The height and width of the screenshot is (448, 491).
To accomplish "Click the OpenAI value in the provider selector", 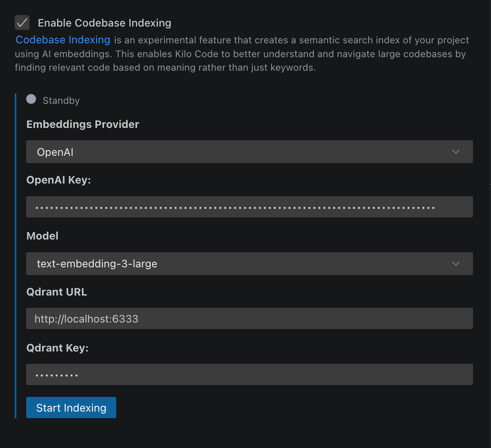I will coord(55,152).
